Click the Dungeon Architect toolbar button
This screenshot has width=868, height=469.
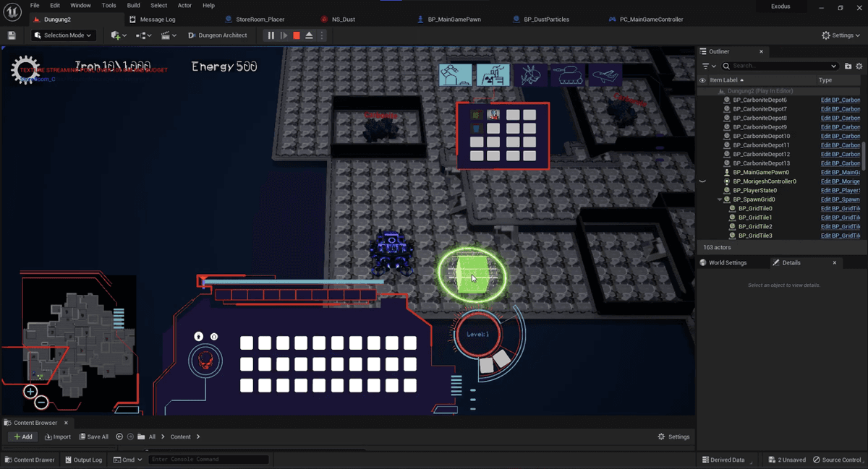pos(218,35)
